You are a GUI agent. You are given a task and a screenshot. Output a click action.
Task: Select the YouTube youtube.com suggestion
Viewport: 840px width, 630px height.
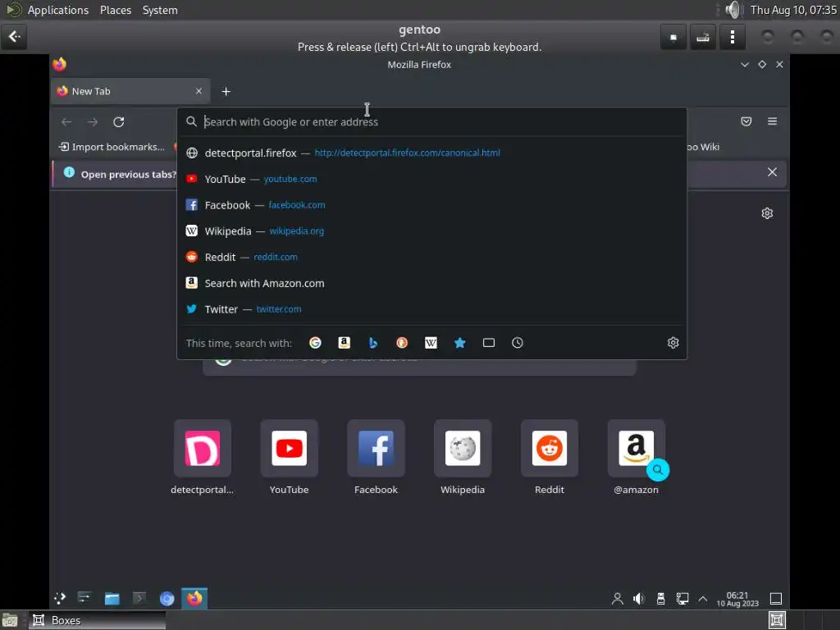click(431, 179)
